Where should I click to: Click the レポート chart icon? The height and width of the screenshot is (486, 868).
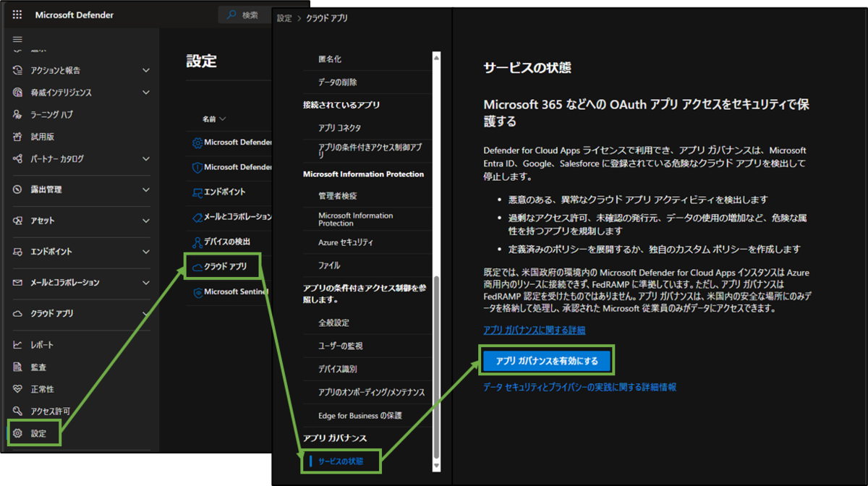[x=18, y=345]
